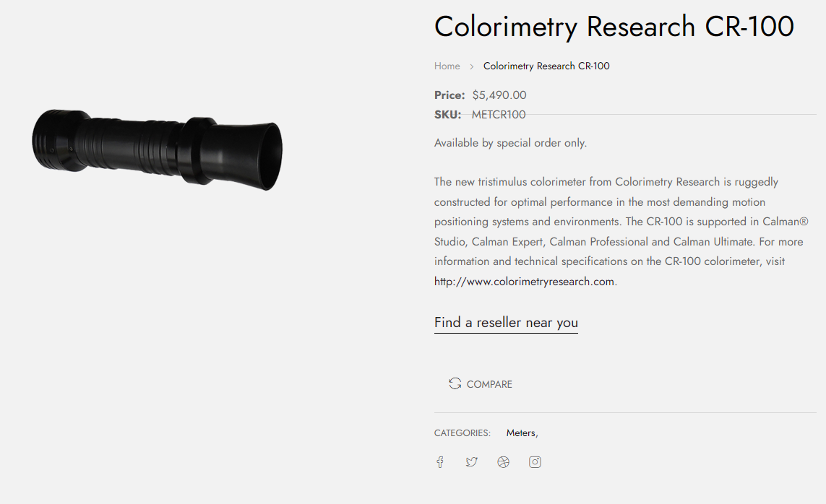This screenshot has height=504, width=826.
Task: Click the Twitter bird icon
Action: [x=471, y=462]
